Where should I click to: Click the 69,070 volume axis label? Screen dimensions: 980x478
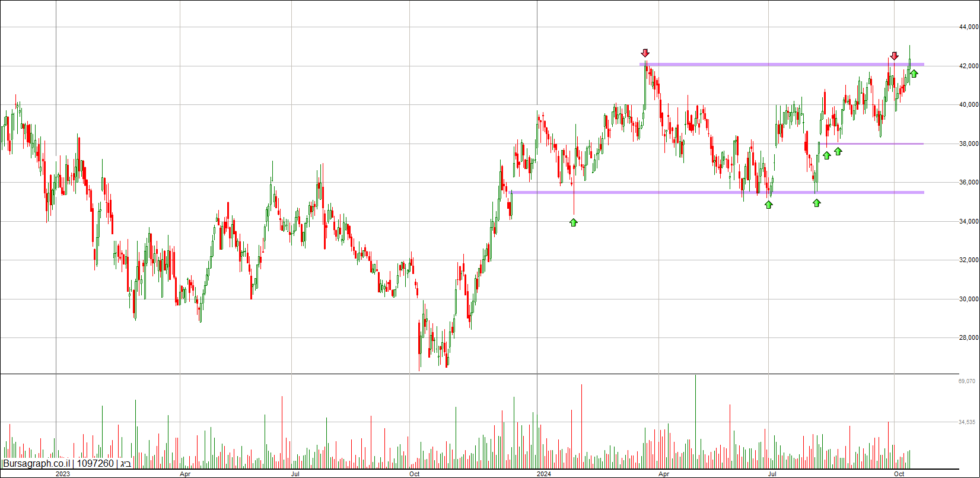point(967,381)
